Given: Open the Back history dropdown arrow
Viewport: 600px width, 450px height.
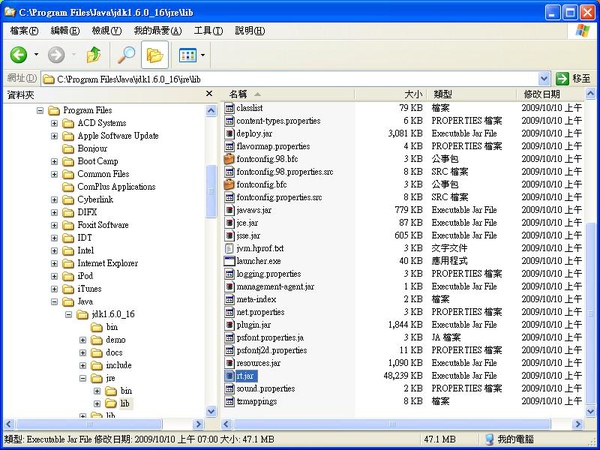Looking at the screenshot, I should point(36,55).
